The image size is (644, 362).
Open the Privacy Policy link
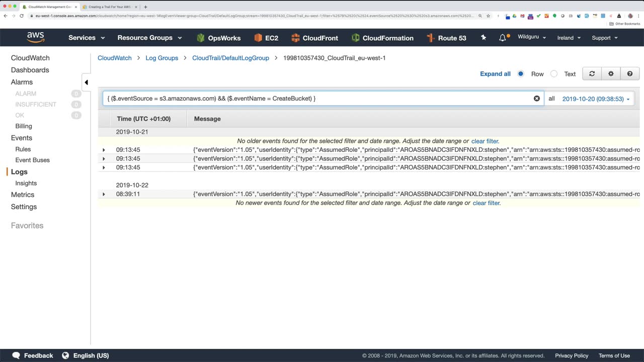point(572,355)
